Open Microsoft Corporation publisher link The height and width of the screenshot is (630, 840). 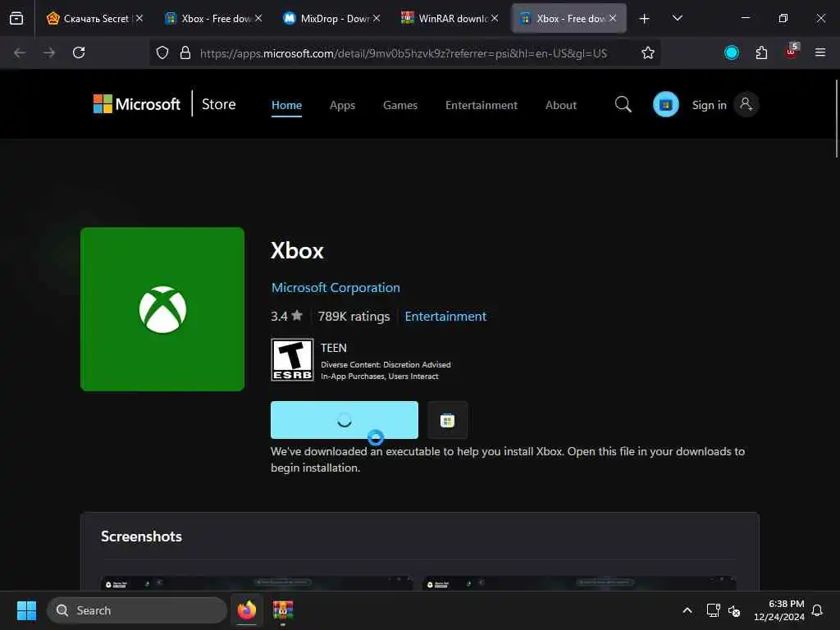tap(336, 288)
